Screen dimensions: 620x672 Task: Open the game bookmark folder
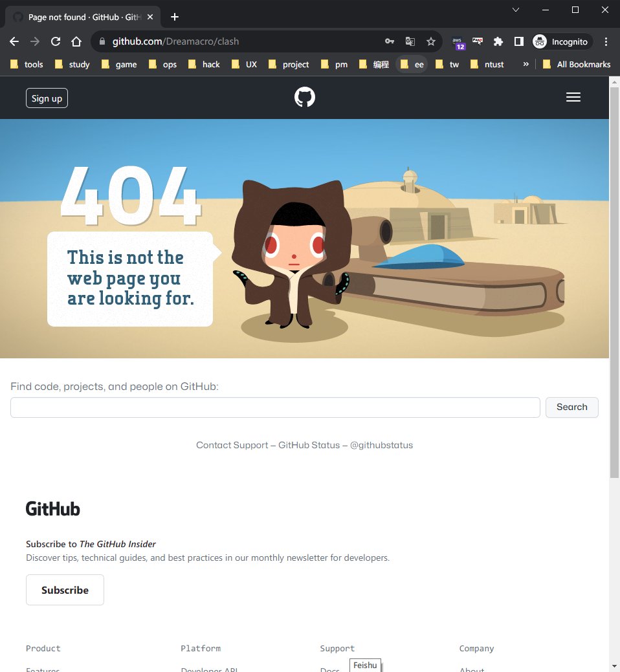119,64
